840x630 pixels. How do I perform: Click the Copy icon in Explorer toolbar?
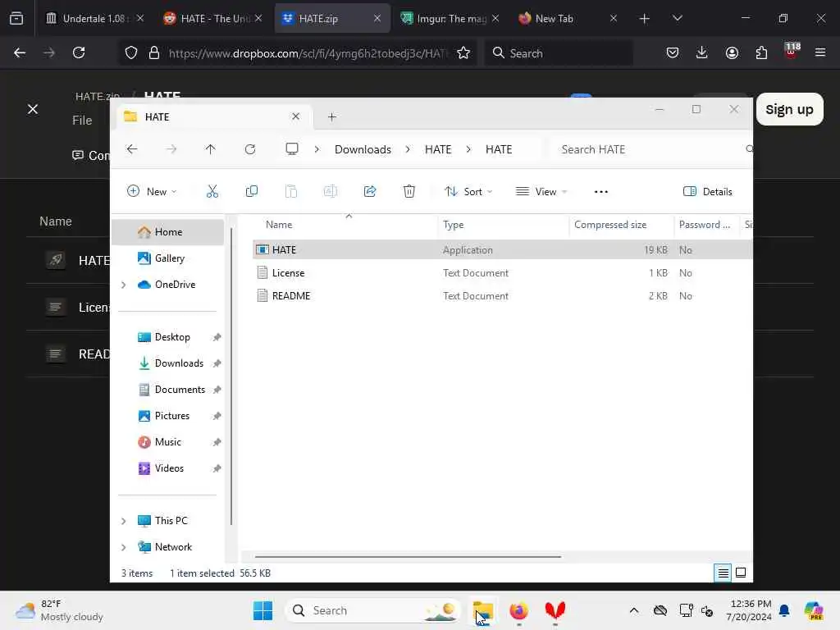pyautogui.click(x=251, y=191)
